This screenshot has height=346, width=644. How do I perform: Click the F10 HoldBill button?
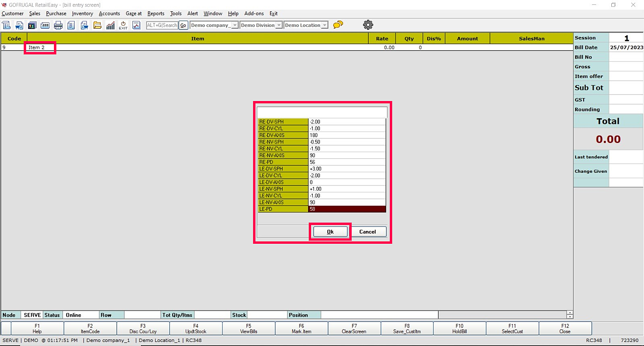[460, 329]
